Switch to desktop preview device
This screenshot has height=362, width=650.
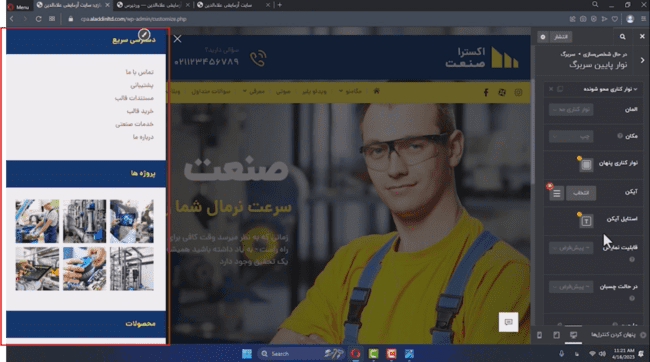573,335
